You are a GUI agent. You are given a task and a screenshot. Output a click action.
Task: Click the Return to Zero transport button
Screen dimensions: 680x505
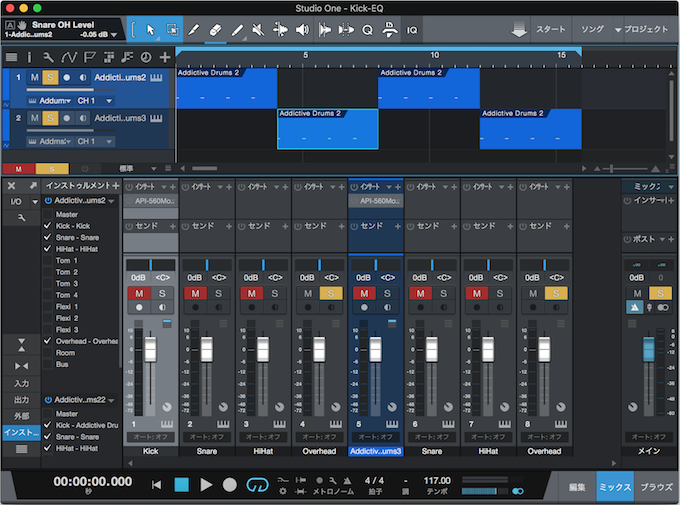pos(157,485)
